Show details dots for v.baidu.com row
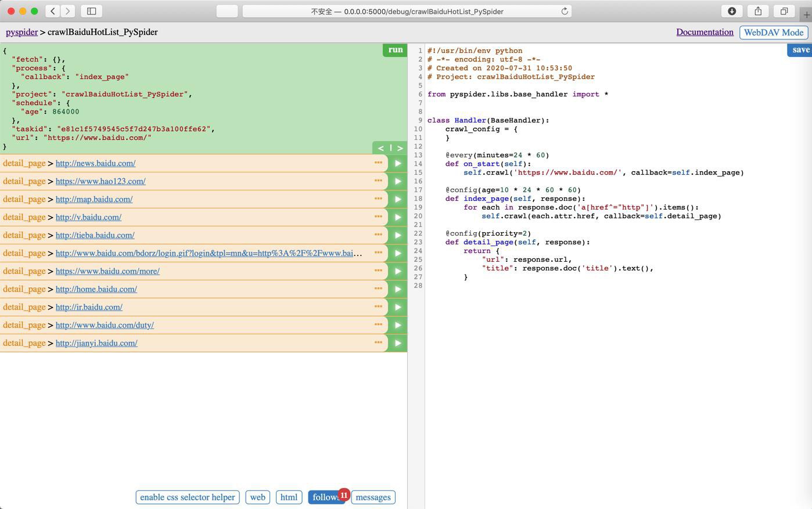 (378, 217)
